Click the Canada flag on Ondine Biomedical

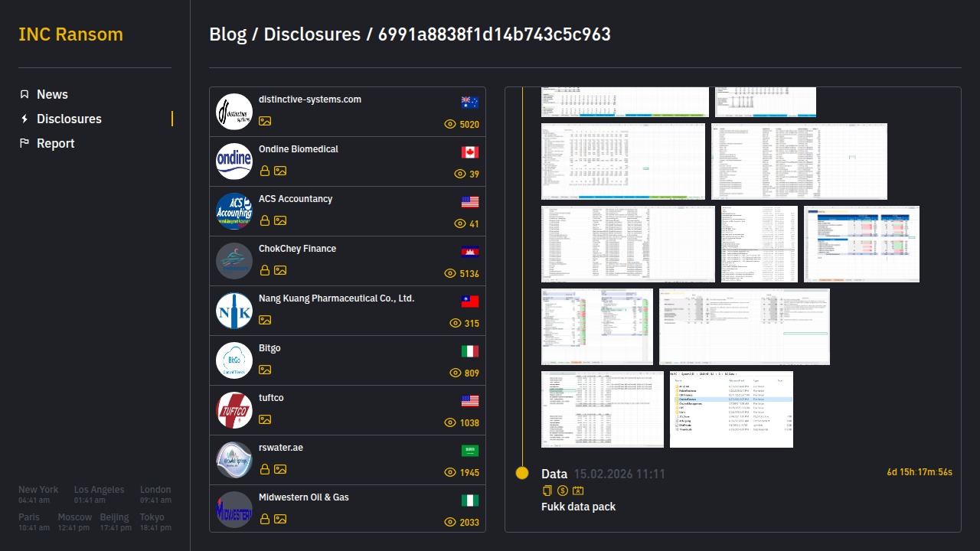(x=470, y=152)
